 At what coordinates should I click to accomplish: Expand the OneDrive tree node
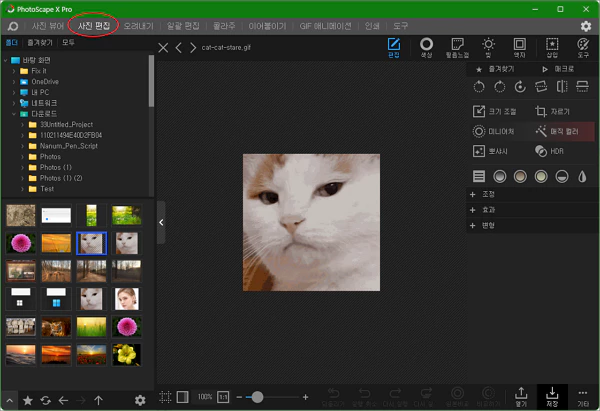pos(14,82)
